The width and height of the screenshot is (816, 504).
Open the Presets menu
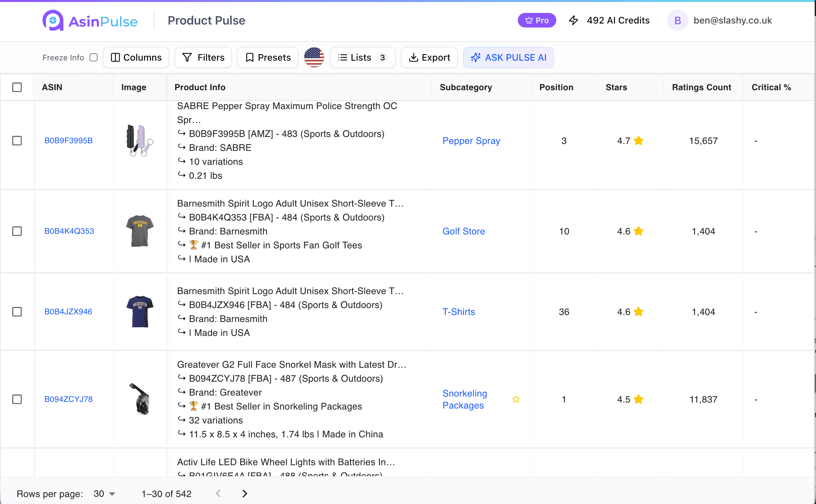[268, 57]
